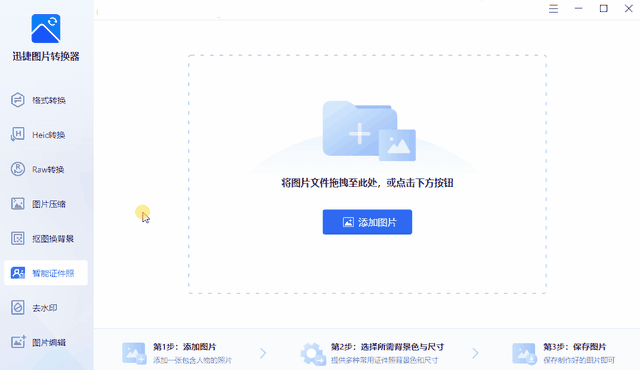Click the 提供多种常用证件照背景色和尺寸 description

pos(384,360)
